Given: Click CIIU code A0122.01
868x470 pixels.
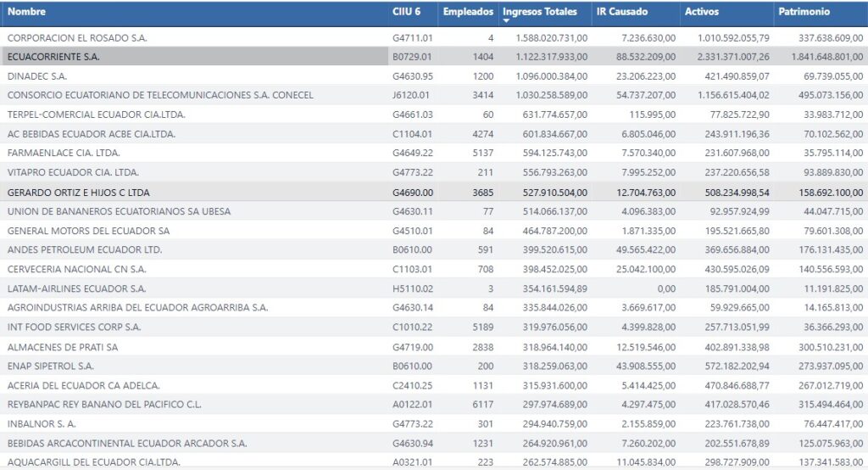Looking at the screenshot, I should coord(413,404).
